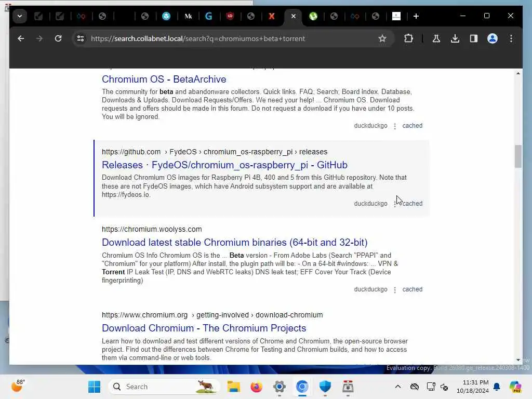The image size is (532, 399).
Task: Click the cloud sync-off tray icon
Action: [x=414, y=387]
